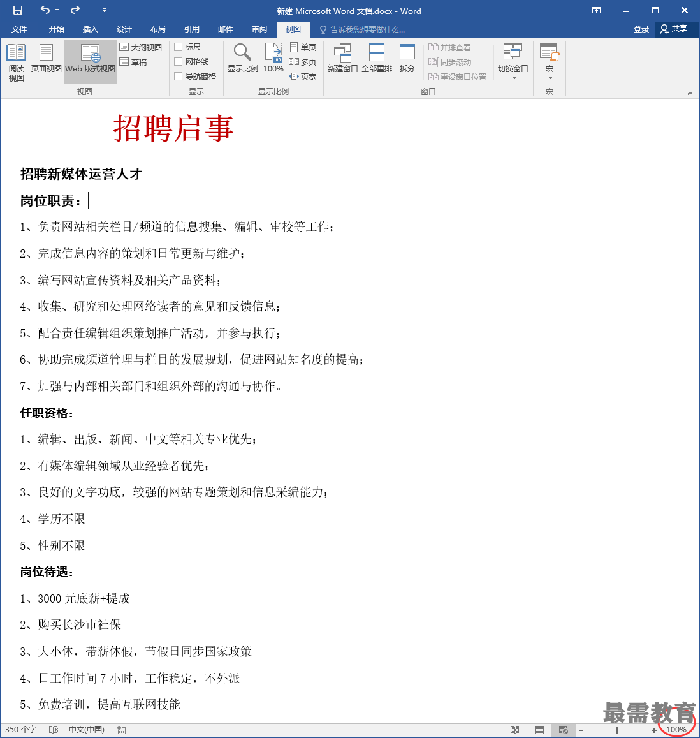Click the line 1、3000 元底薪+提成
This screenshot has width=700, height=738.
pyautogui.click(x=75, y=599)
